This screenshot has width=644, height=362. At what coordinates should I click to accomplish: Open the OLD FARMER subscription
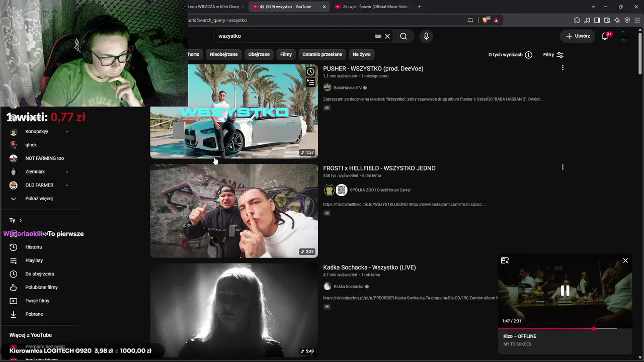point(39,185)
